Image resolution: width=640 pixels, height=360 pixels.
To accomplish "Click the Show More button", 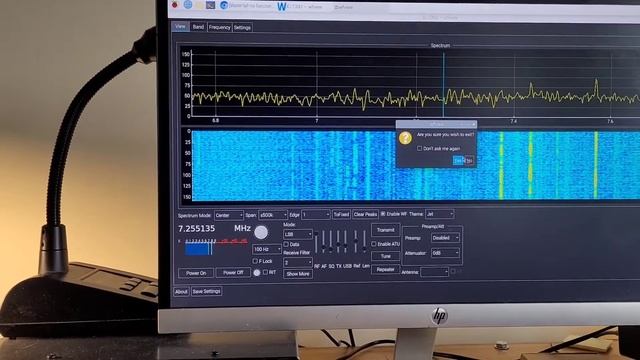I will [298, 274].
